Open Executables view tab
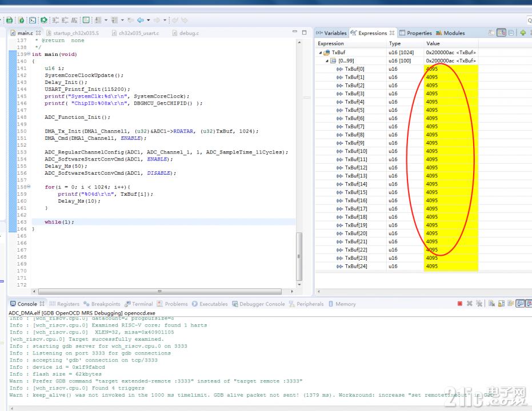The width and height of the screenshot is (532, 411). pos(210,304)
